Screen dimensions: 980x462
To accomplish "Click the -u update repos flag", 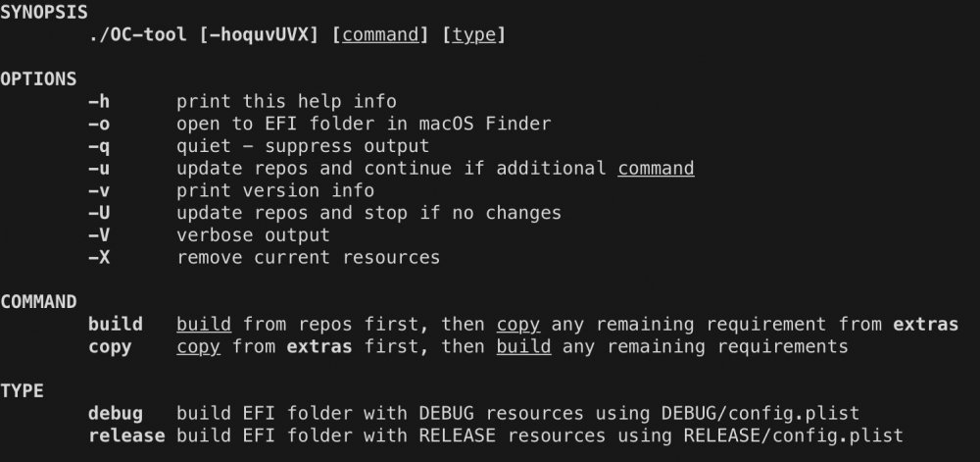I will tap(99, 168).
